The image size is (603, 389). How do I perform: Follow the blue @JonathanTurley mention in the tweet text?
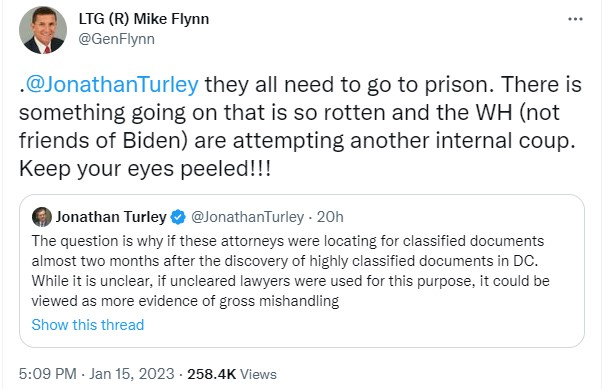point(112,84)
